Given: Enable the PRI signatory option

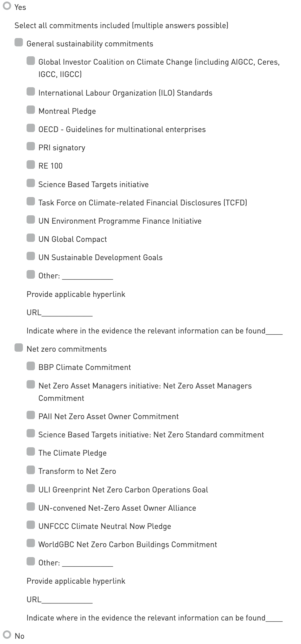Looking at the screenshot, I should pos(31,146).
